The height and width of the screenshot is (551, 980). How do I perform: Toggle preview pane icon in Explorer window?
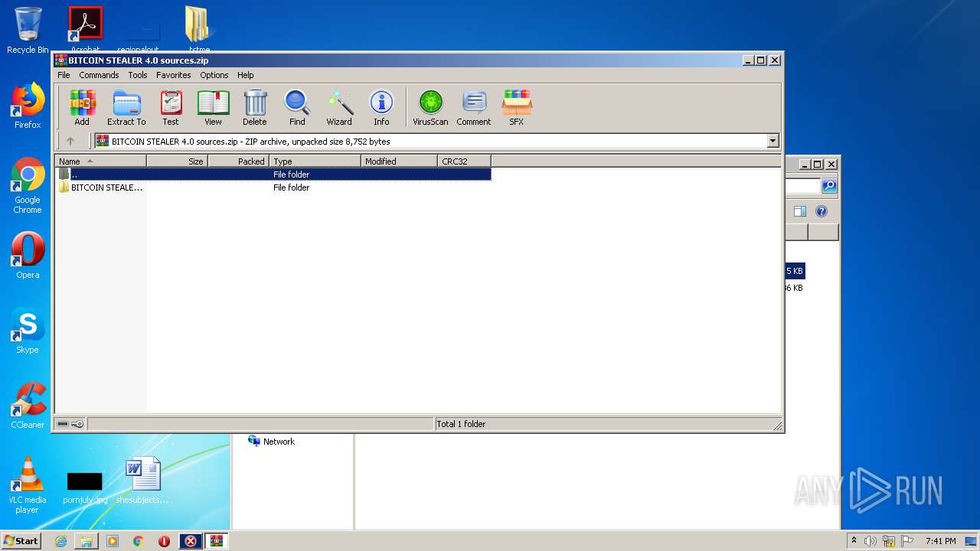[800, 211]
